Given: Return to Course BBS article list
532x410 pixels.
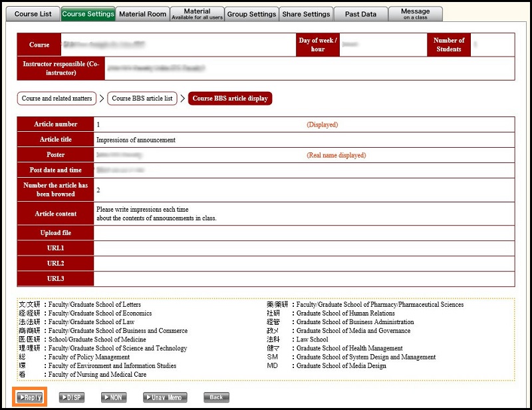Looking at the screenshot, I should 142,99.
